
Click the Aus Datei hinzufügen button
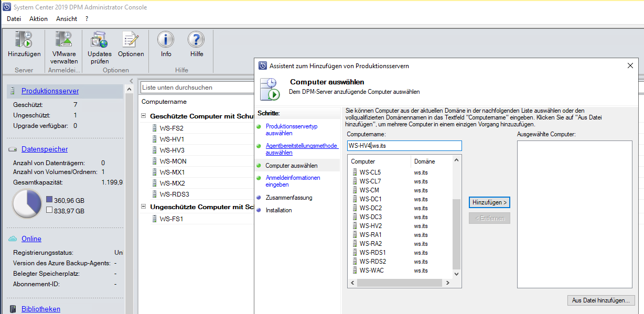coord(601,300)
